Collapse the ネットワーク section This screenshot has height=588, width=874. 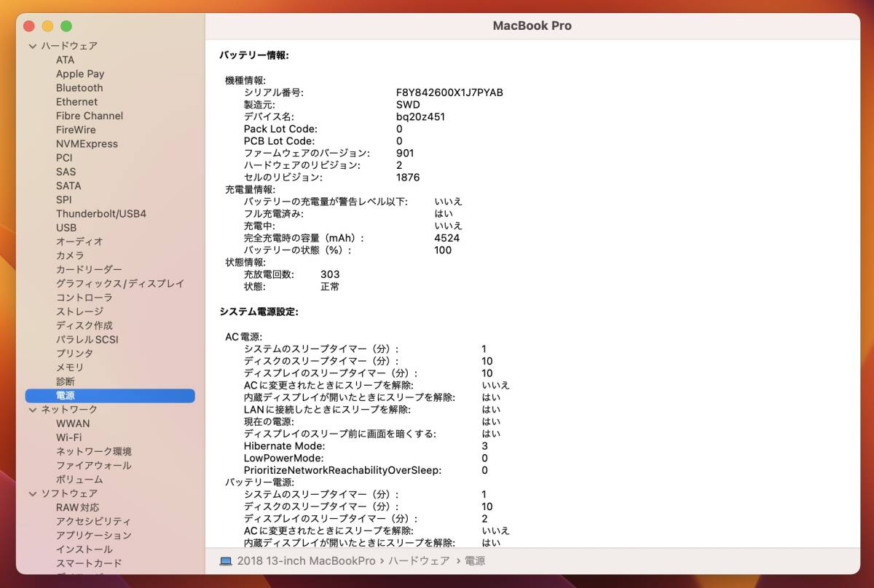32,409
